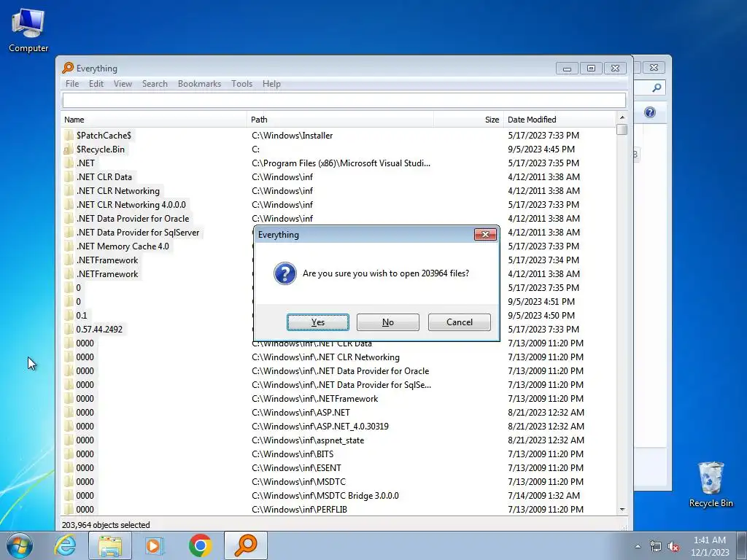
Task: Open the Bookmarks menu
Action: click(x=199, y=84)
